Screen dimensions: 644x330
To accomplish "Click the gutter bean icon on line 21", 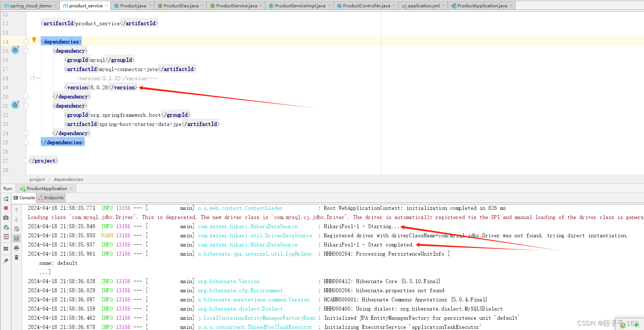I will click(x=15, y=105).
